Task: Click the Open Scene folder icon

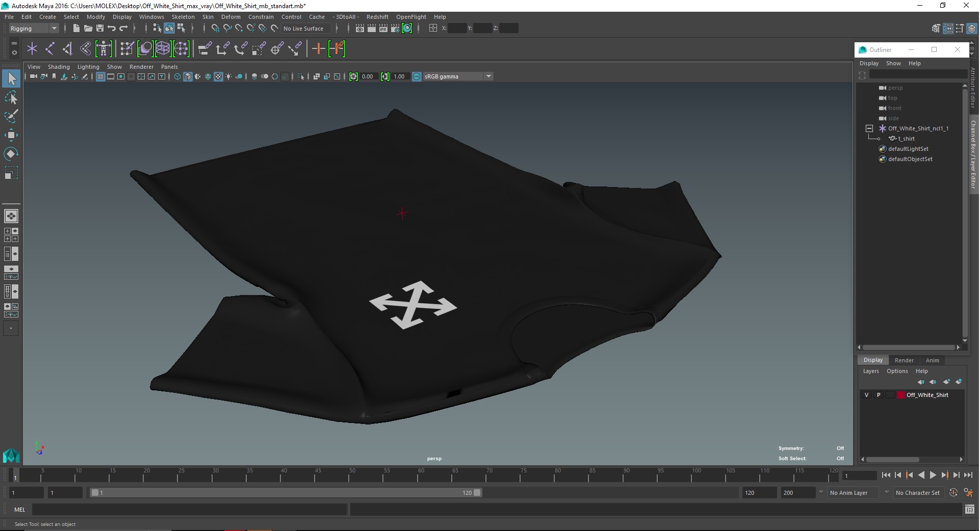Action: 88,29
